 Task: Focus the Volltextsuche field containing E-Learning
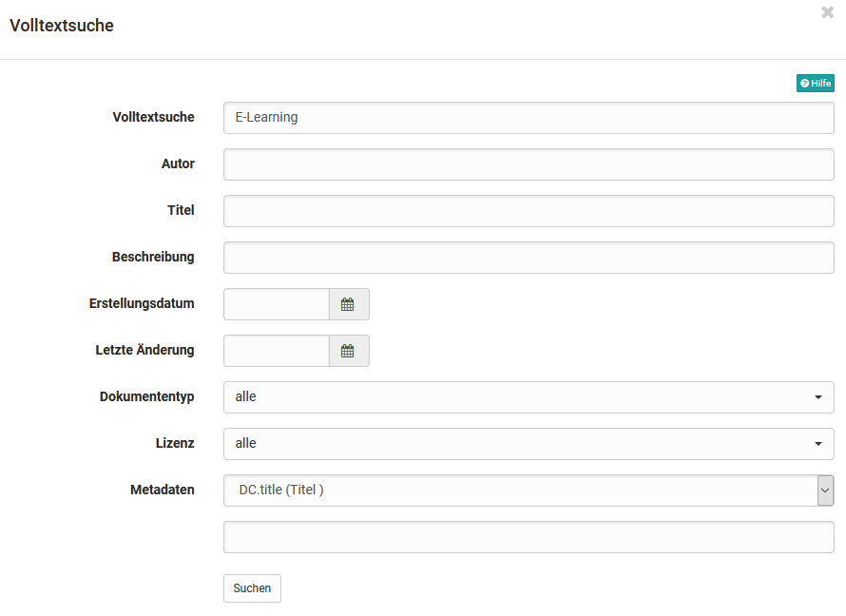tap(528, 118)
